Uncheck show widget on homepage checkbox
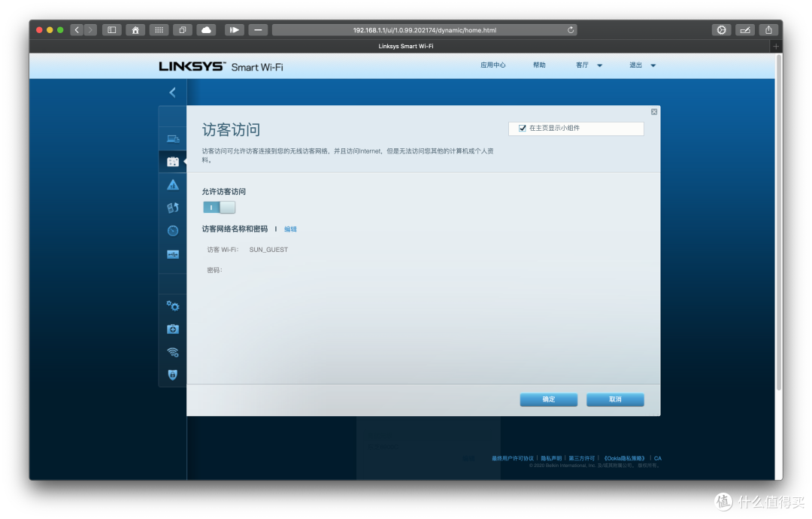Viewport: 812px width, 519px height. tap(522, 129)
